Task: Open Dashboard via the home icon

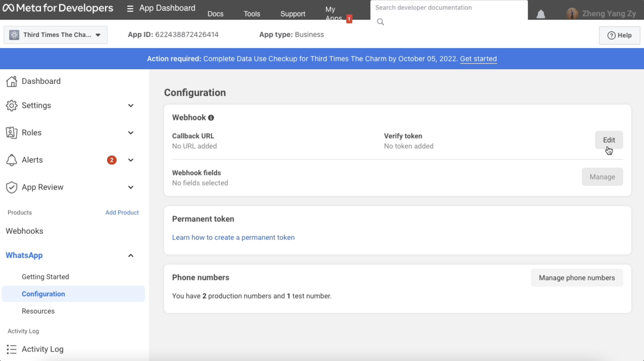Action: point(12,81)
